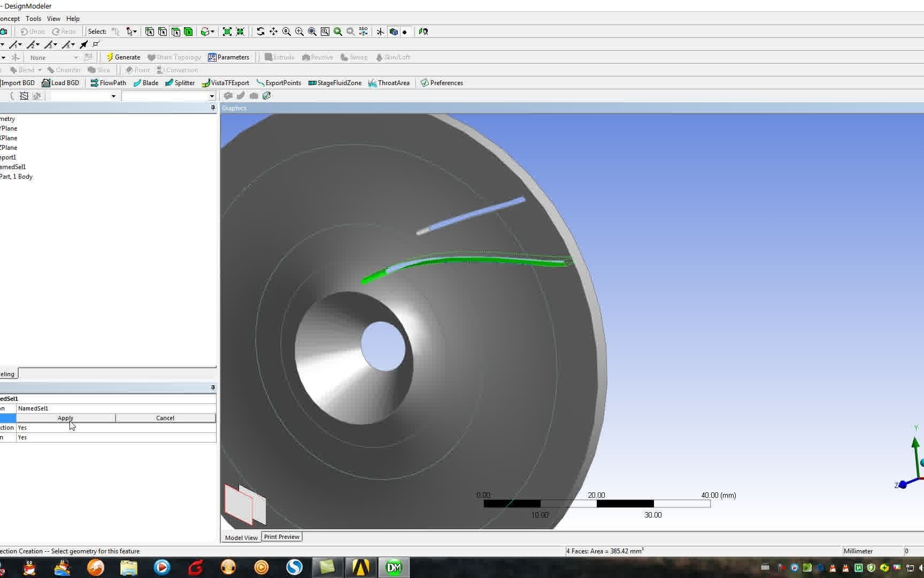This screenshot has height=578, width=924.
Task: Open the empty sketch combo box
Action: 168,96
